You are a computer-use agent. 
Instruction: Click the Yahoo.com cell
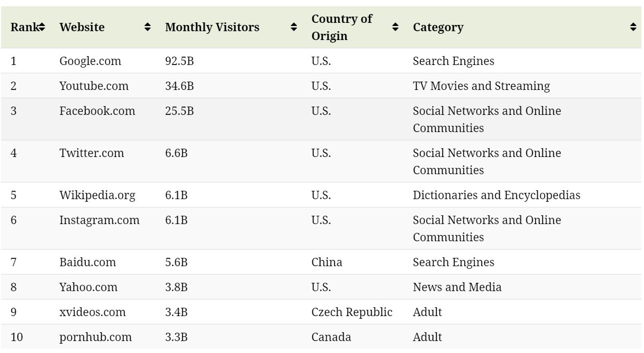pyautogui.click(x=88, y=287)
